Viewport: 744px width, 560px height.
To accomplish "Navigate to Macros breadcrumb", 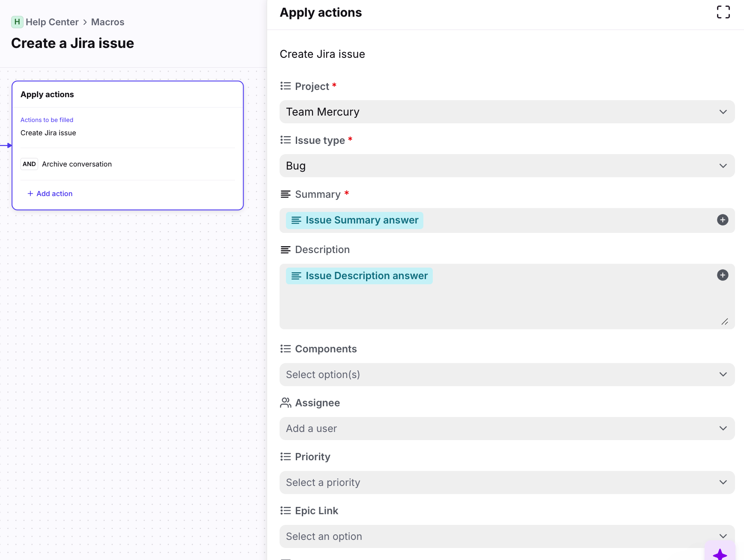I will point(107,22).
